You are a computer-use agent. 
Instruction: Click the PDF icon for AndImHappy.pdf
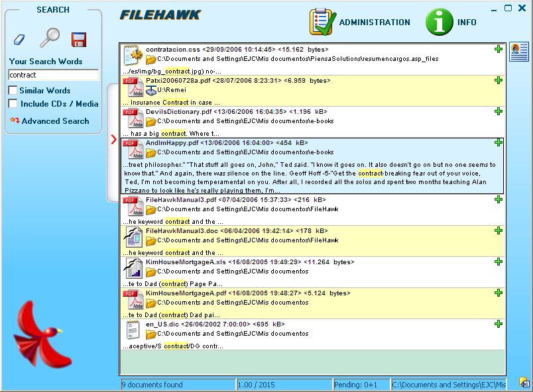(133, 150)
